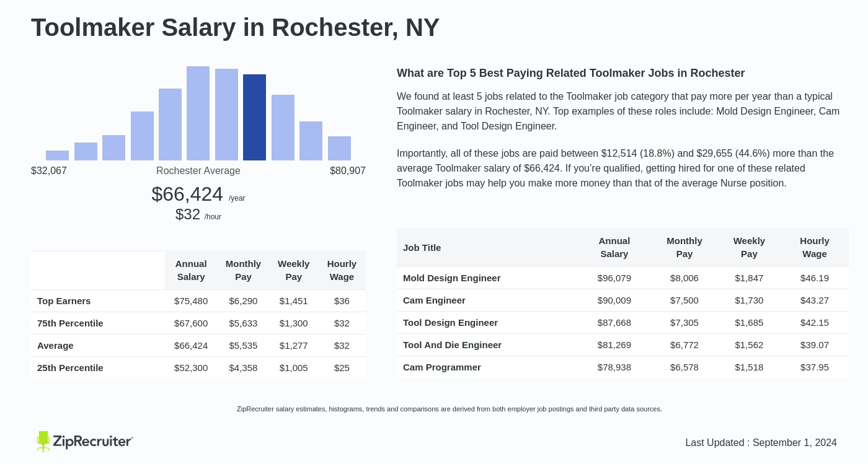The height and width of the screenshot is (464, 868).
Task: Click 75th Percentile monthly pay $5,633
Action: 243,323
